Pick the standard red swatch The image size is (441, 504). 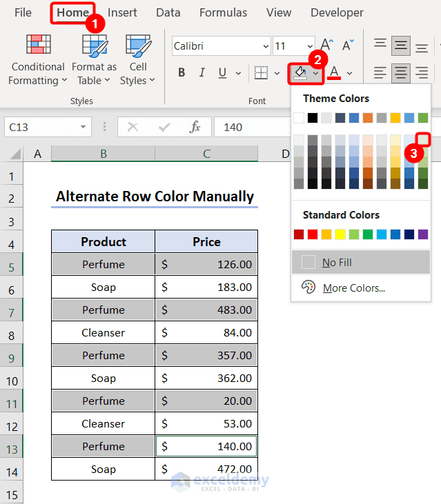point(313,234)
